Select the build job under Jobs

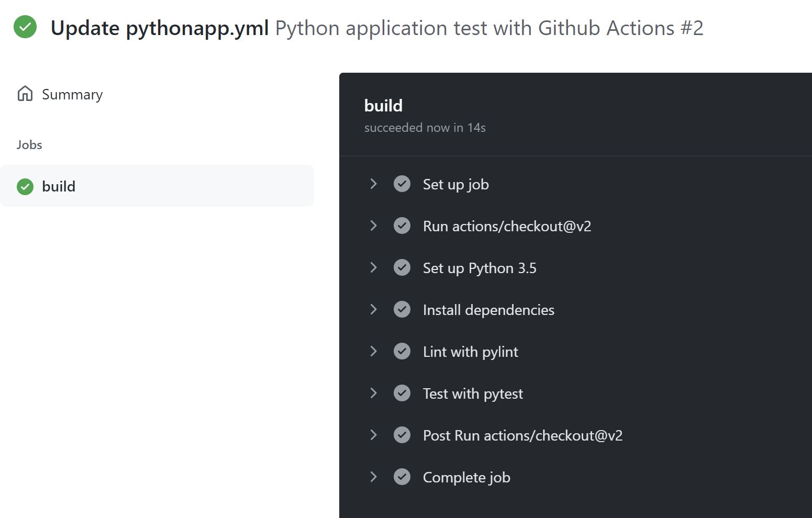click(59, 186)
